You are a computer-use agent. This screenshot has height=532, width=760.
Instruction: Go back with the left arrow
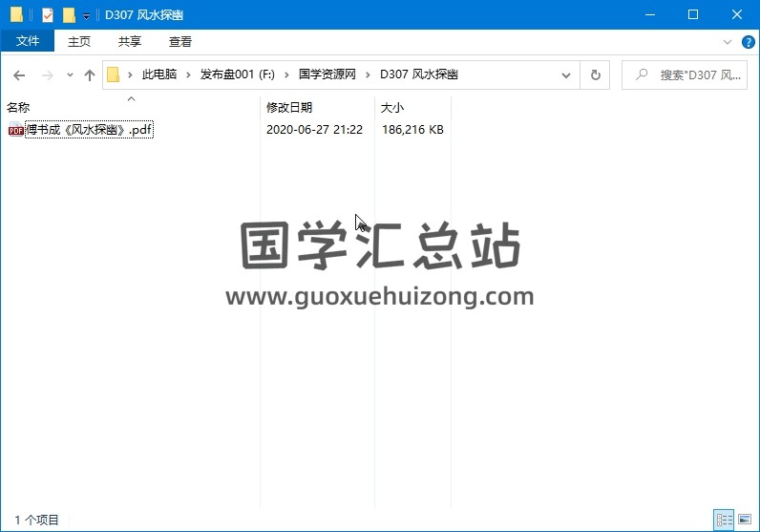tap(19, 75)
